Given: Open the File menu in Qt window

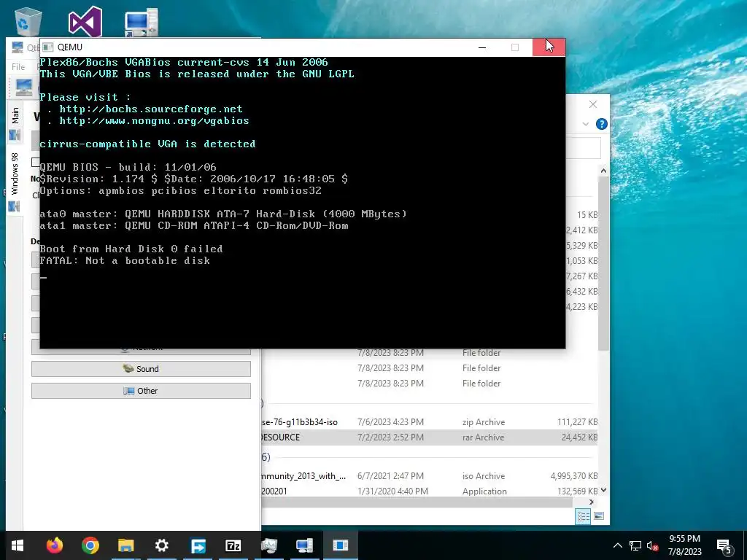Looking at the screenshot, I should (x=18, y=66).
